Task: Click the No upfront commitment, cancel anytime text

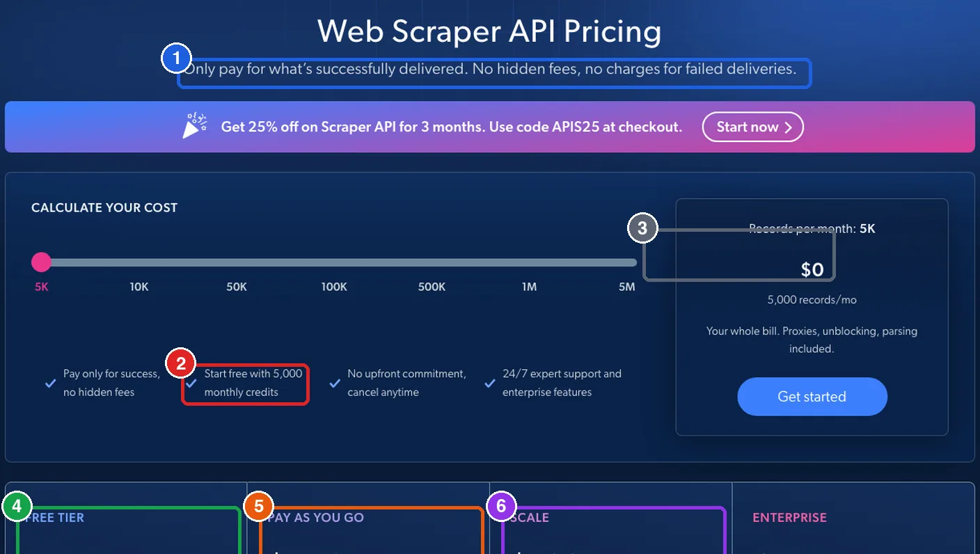Action: coord(406,383)
